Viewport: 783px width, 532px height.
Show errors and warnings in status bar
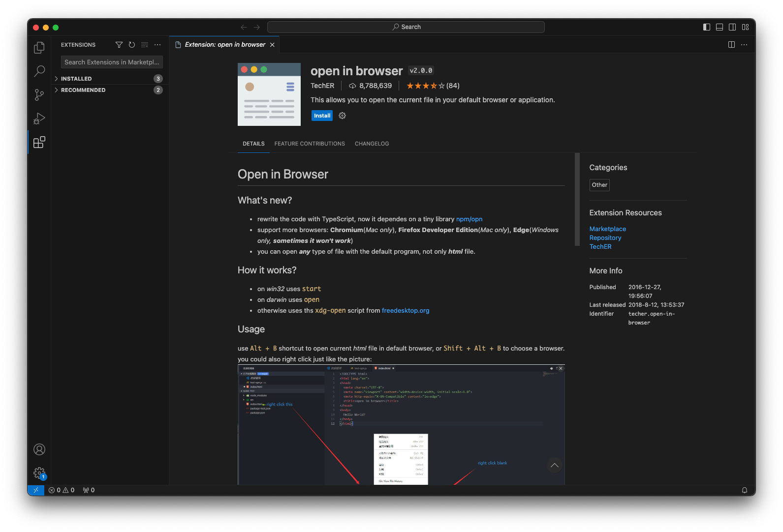(62, 490)
